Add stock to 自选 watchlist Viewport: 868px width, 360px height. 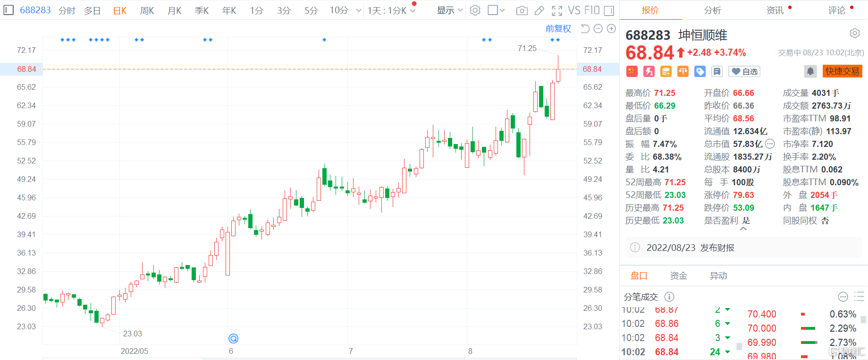point(744,71)
